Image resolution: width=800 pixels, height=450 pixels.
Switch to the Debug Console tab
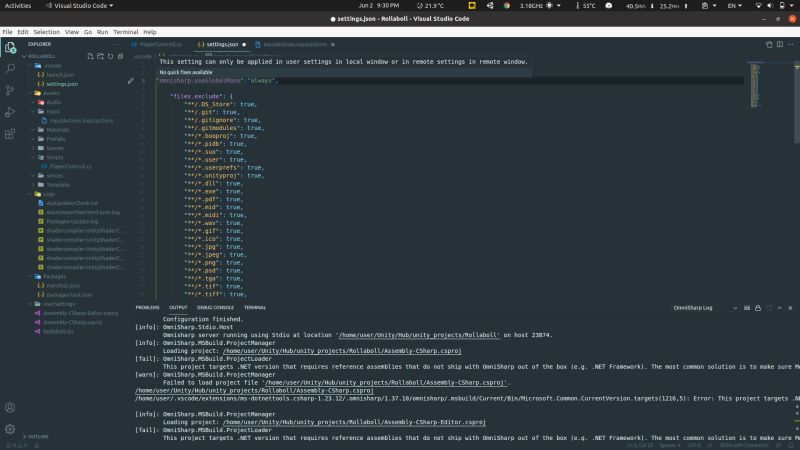tap(215, 308)
